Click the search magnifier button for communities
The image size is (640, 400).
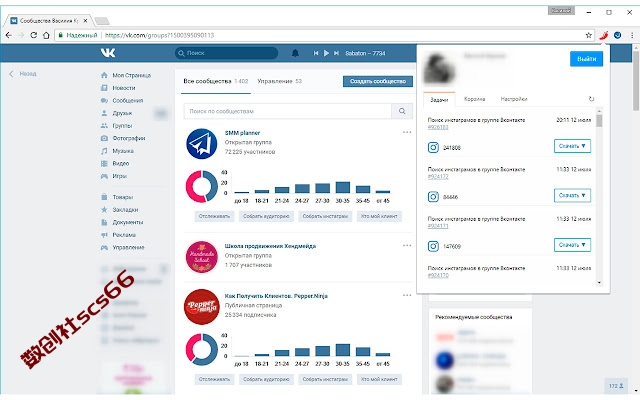402,111
